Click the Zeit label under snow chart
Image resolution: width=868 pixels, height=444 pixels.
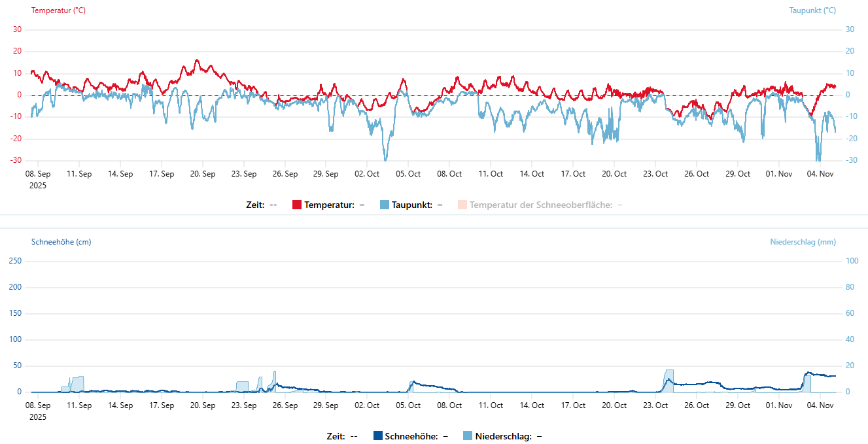point(336,436)
